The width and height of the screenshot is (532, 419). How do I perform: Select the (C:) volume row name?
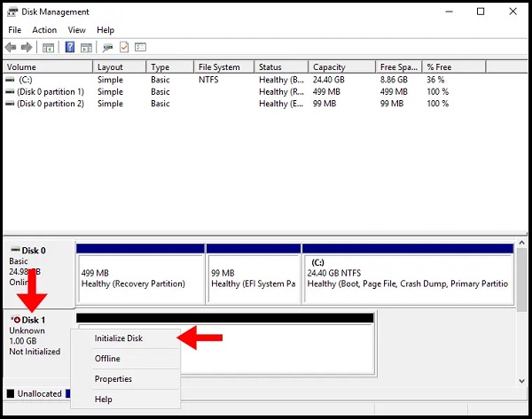26,80
